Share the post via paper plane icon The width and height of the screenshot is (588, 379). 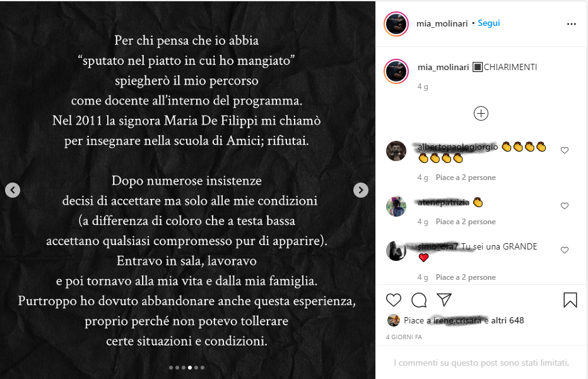[x=444, y=299]
